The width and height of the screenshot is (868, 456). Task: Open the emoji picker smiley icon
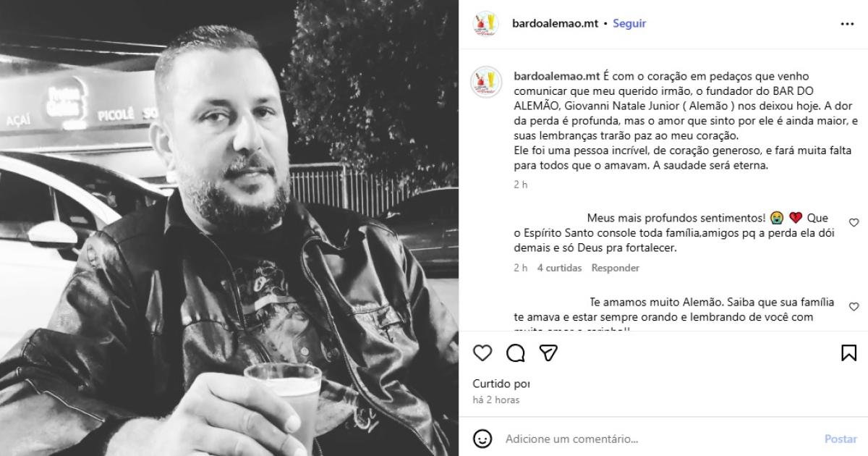coord(482,439)
